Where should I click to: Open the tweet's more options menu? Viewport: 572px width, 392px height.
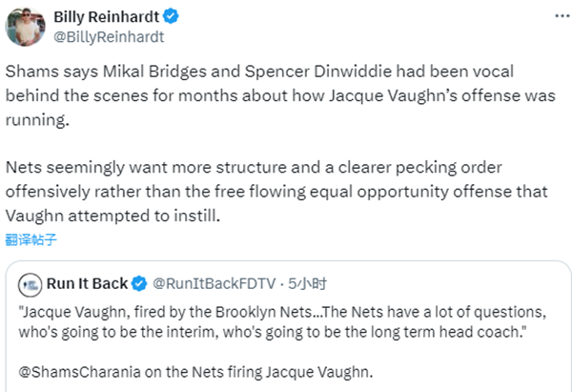tap(556, 17)
